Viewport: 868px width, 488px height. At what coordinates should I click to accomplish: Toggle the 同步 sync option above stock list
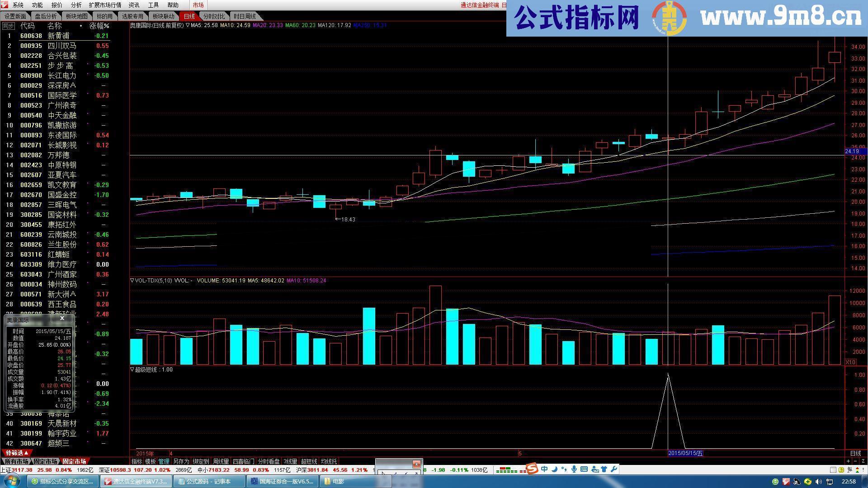(8, 26)
